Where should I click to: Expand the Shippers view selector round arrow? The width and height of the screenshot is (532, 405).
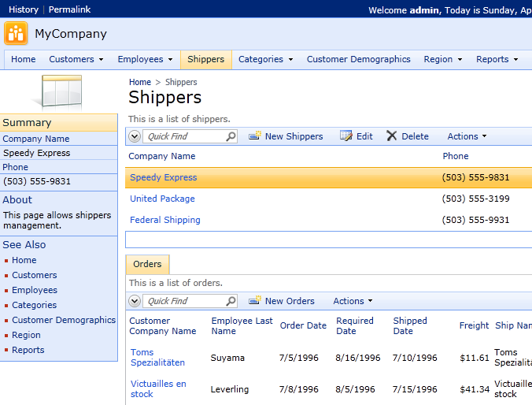[135, 136]
